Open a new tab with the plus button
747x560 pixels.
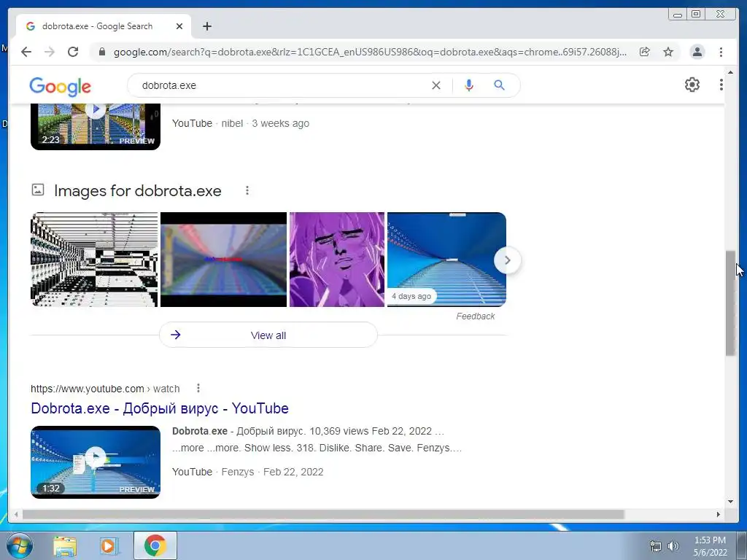click(x=206, y=26)
